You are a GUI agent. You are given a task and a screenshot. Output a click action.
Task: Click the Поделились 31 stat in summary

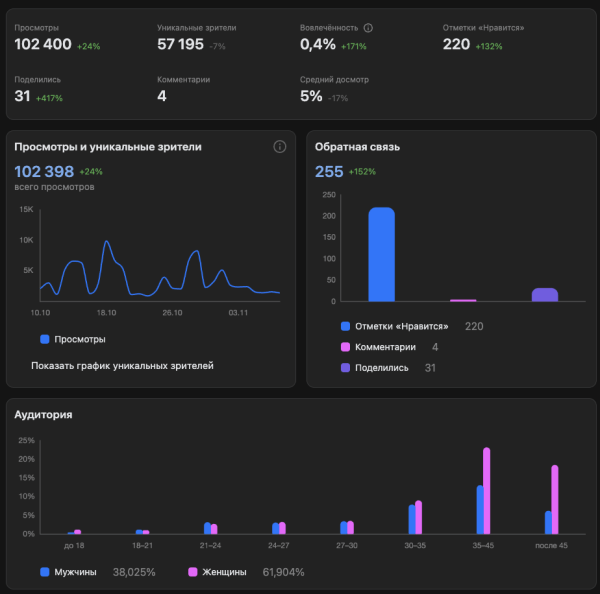(23, 97)
